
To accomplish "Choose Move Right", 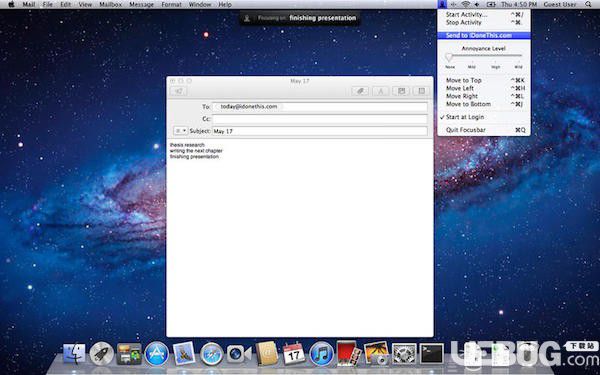I will [484, 96].
